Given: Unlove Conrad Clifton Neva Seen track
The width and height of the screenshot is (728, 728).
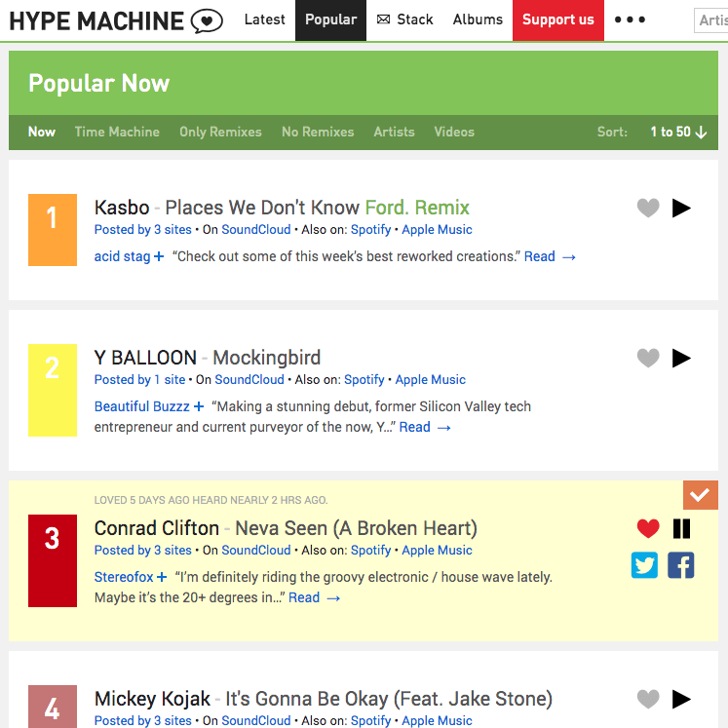Looking at the screenshot, I should click(x=648, y=528).
